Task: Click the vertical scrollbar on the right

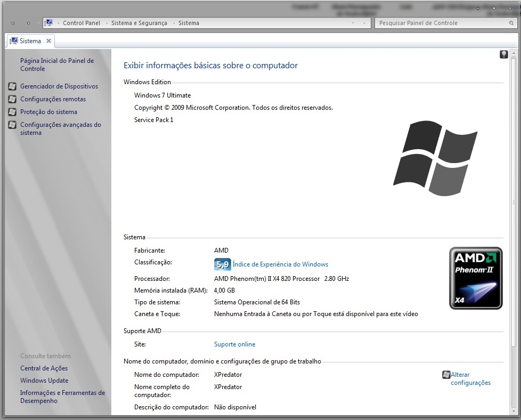Action: 514,213
